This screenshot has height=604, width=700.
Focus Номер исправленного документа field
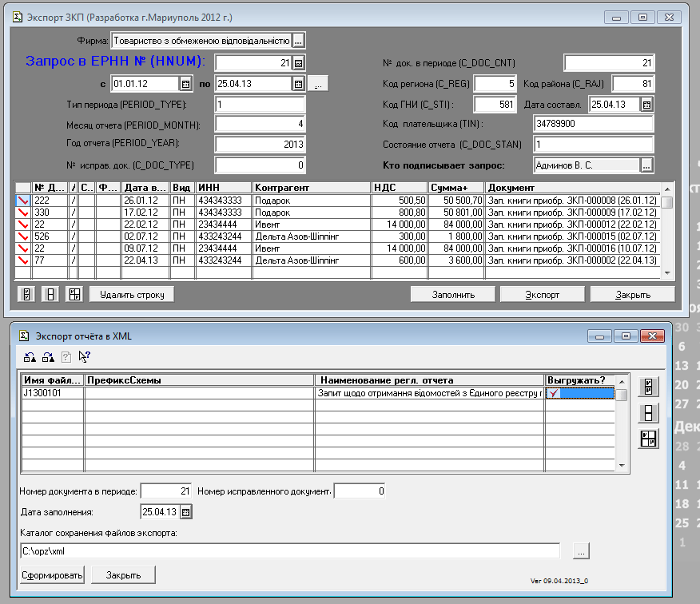tap(360, 491)
